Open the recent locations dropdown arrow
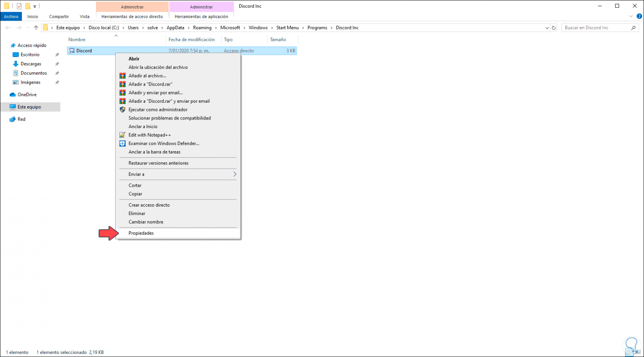Screen dimensions: 644x357 28,28
